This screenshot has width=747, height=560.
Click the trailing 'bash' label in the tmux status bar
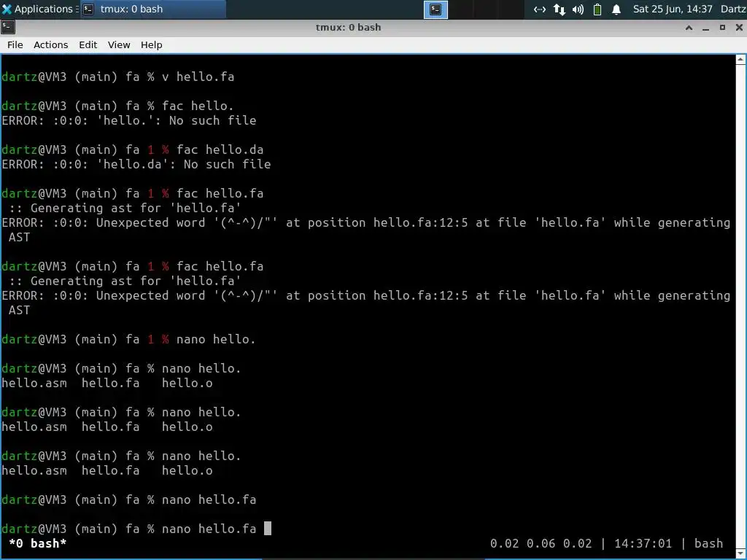tap(708, 543)
